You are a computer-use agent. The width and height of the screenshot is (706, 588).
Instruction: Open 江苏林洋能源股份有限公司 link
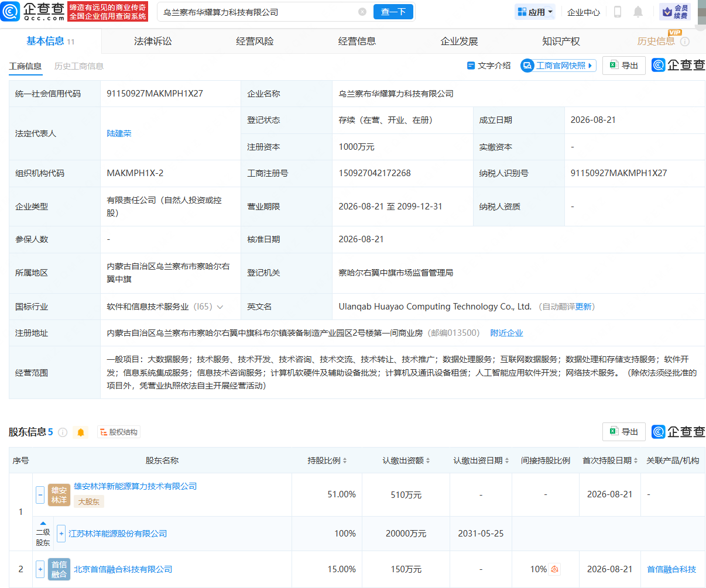tap(118, 534)
